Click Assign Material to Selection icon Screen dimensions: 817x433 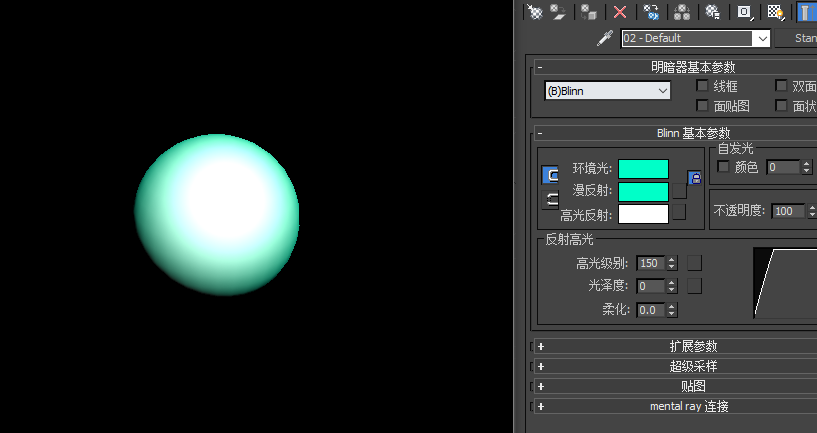[x=589, y=11]
